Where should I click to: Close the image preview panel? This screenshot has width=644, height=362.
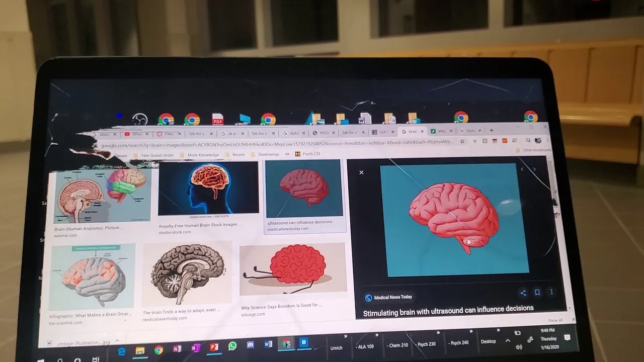(x=361, y=172)
